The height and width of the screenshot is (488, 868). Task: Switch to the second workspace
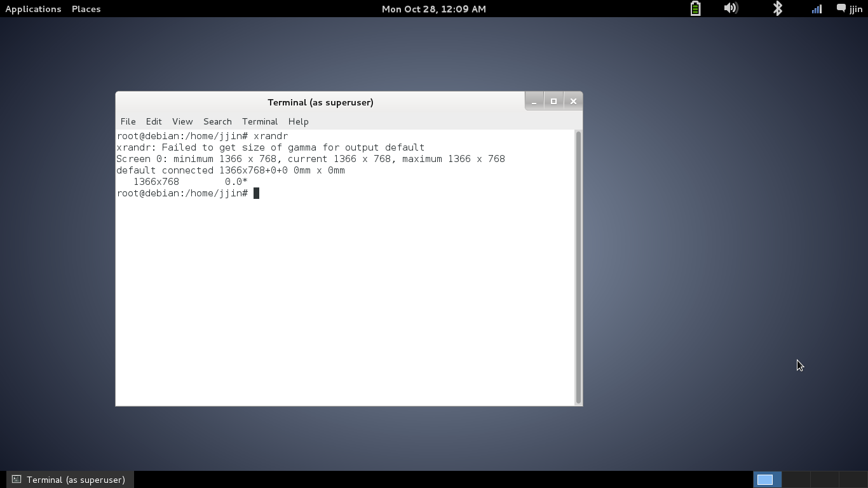pyautogui.click(x=795, y=480)
